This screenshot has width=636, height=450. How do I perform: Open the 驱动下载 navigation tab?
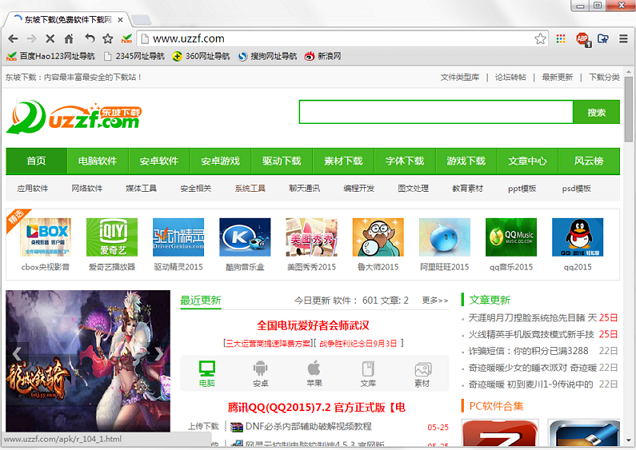pos(282,161)
